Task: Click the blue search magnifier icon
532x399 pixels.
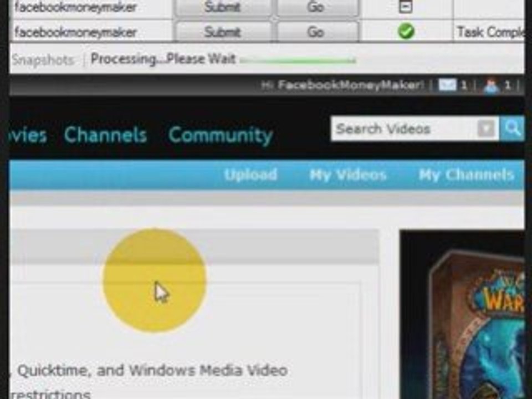Action: (512, 129)
